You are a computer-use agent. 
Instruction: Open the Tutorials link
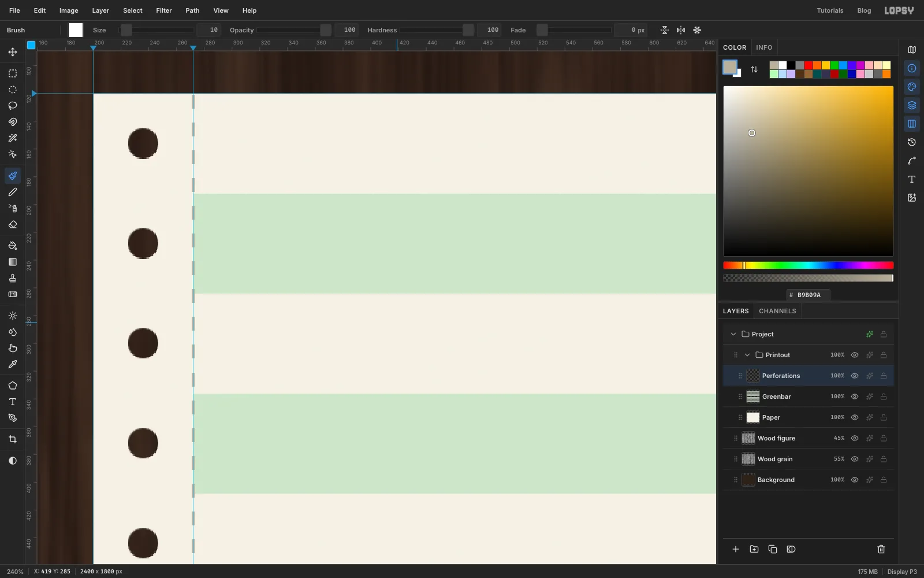(x=830, y=10)
